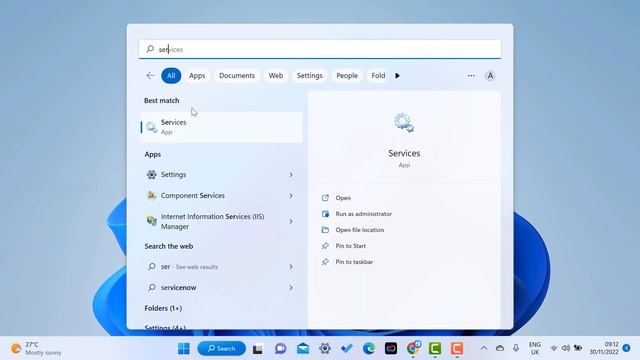Select the All filter tab

coord(171,76)
